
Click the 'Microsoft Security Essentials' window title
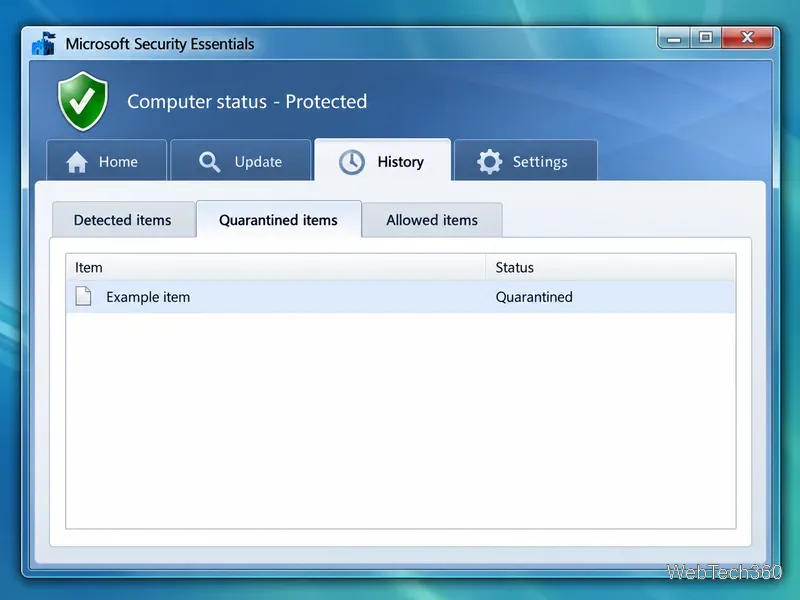[x=160, y=44]
